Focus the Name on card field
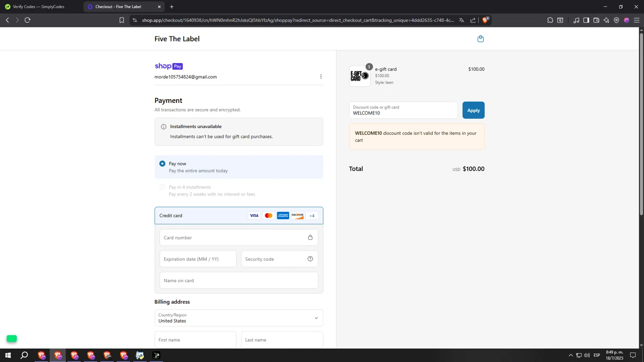 239,280
